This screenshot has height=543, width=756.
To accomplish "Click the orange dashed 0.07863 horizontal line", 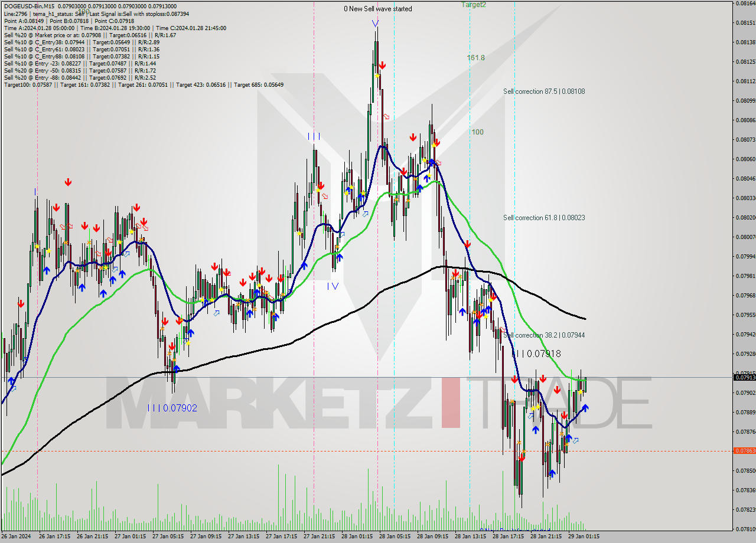I will tap(366, 451).
